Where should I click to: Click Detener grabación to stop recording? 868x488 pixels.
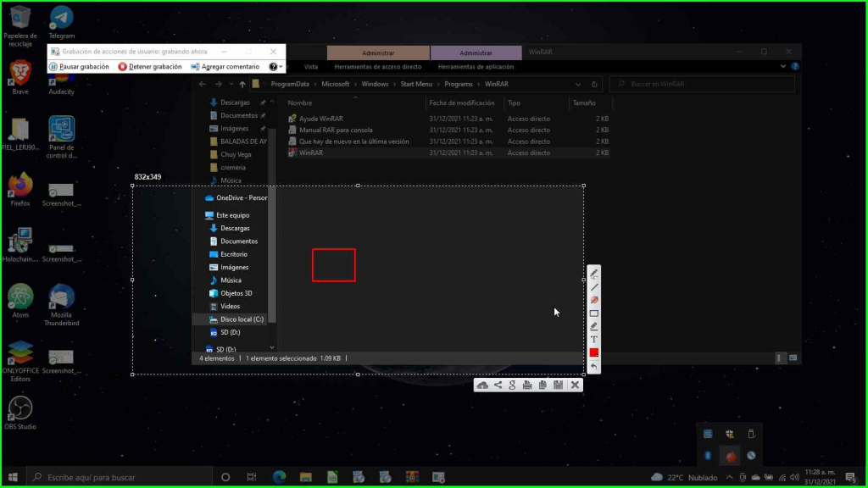[150, 66]
